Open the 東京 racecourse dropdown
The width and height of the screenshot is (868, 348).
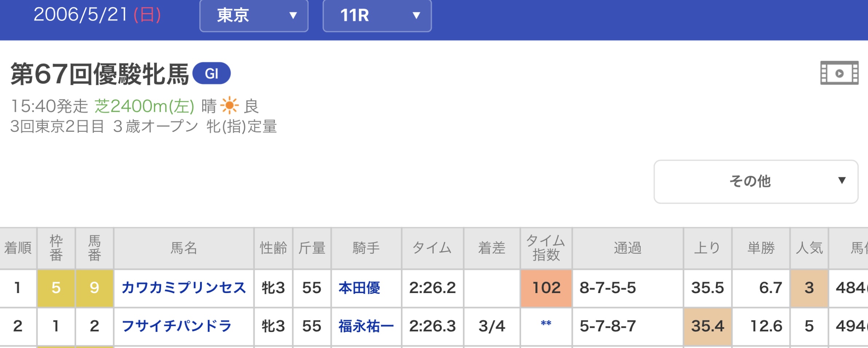(x=254, y=15)
